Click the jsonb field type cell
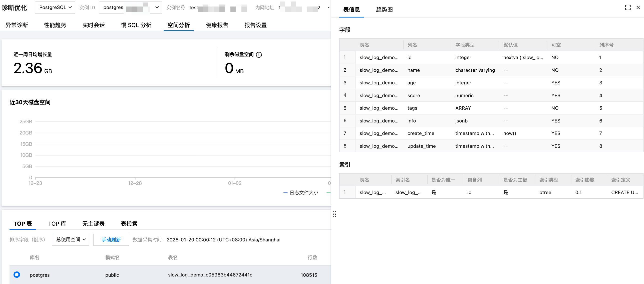 pos(461,121)
